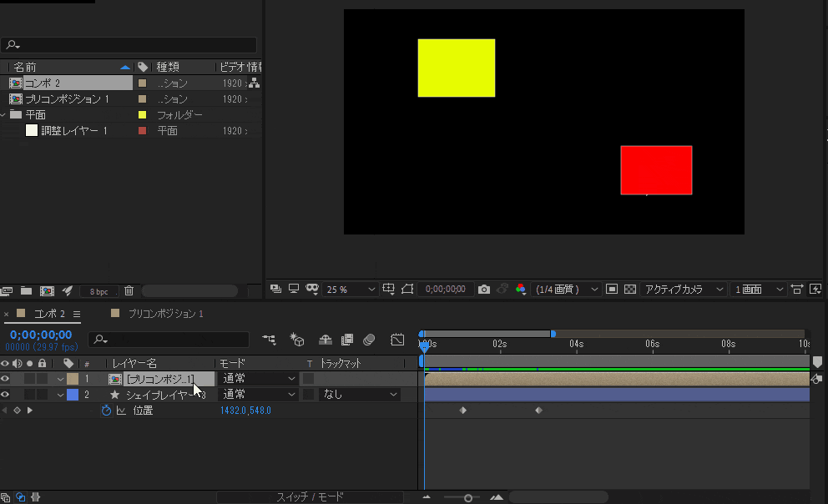Collapse layer 1 twirl-down arrow
The width and height of the screenshot is (828, 504).
60,379
